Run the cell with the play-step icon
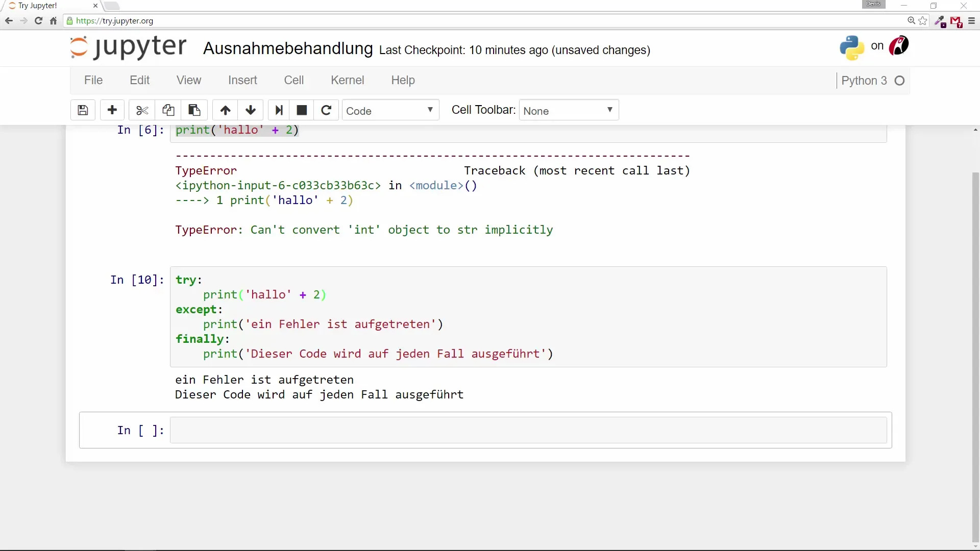The image size is (980, 551). pyautogui.click(x=279, y=110)
